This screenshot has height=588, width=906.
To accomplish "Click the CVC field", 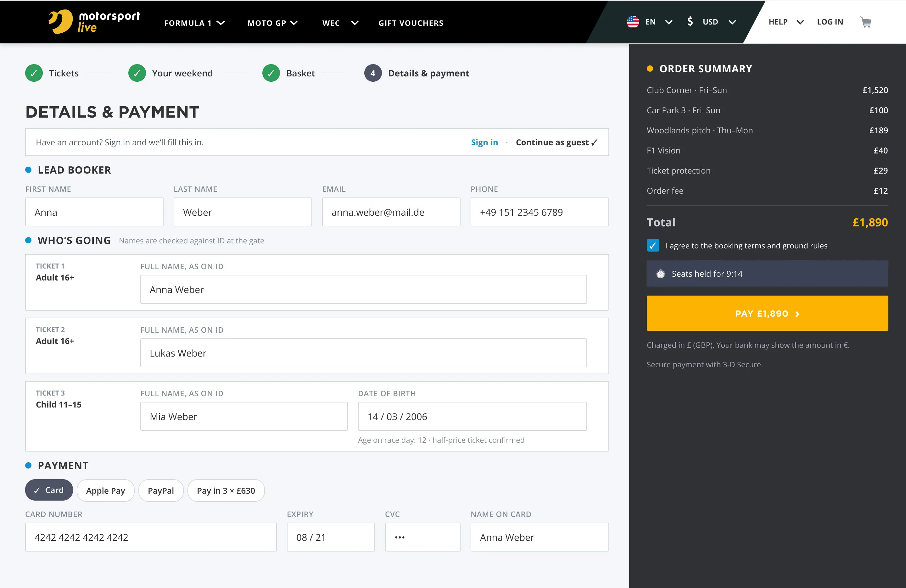I will coord(422,537).
